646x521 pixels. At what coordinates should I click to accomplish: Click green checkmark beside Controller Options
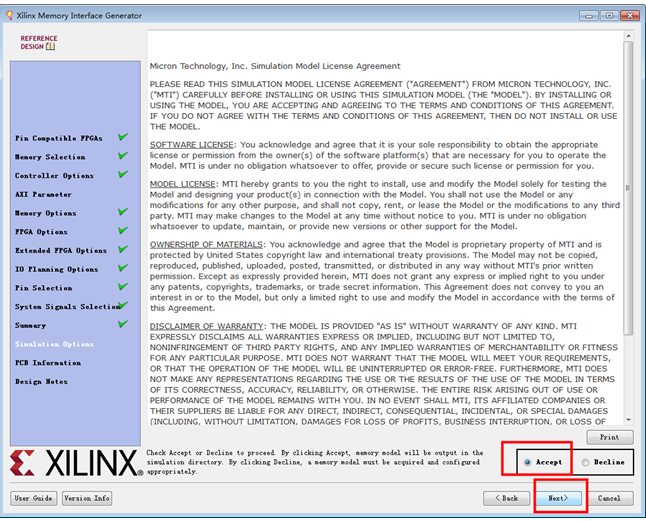(x=123, y=174)
